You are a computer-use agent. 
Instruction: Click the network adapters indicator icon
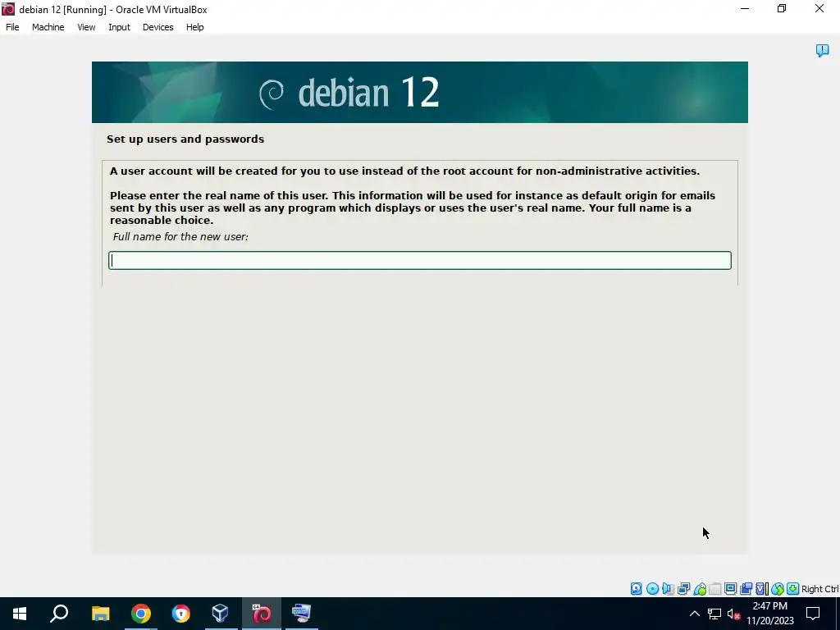click(683, 589)
